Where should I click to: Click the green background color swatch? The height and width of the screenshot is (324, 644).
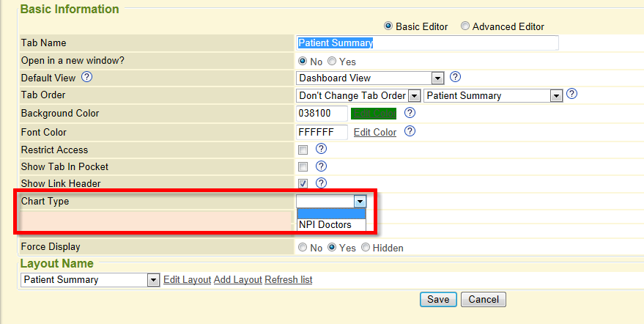click(x=374, y=114)
